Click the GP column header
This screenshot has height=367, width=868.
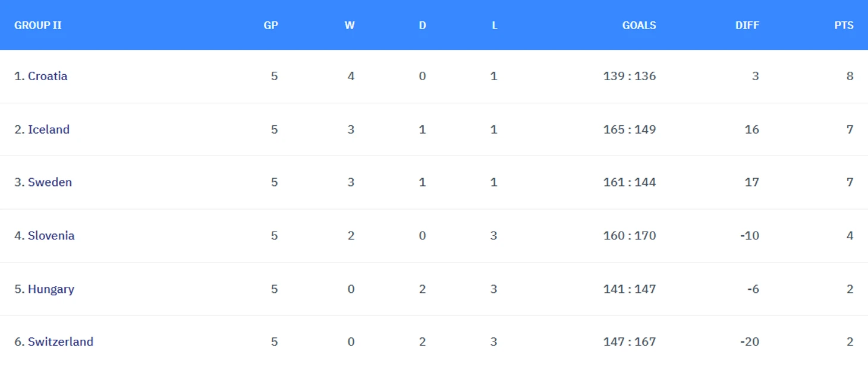tap(271, 26)
